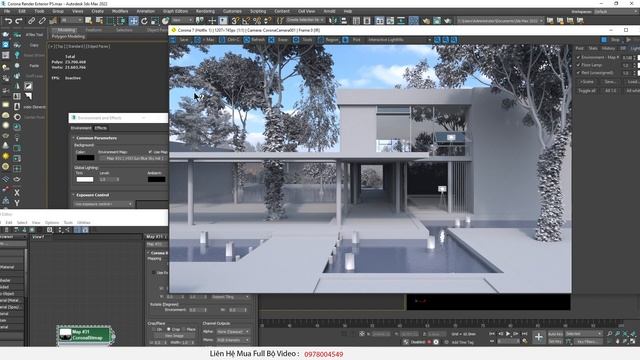The image size is (640, 360).
Task: Click the Redo arrow in main toolbar
Action: tap(19, 20)
